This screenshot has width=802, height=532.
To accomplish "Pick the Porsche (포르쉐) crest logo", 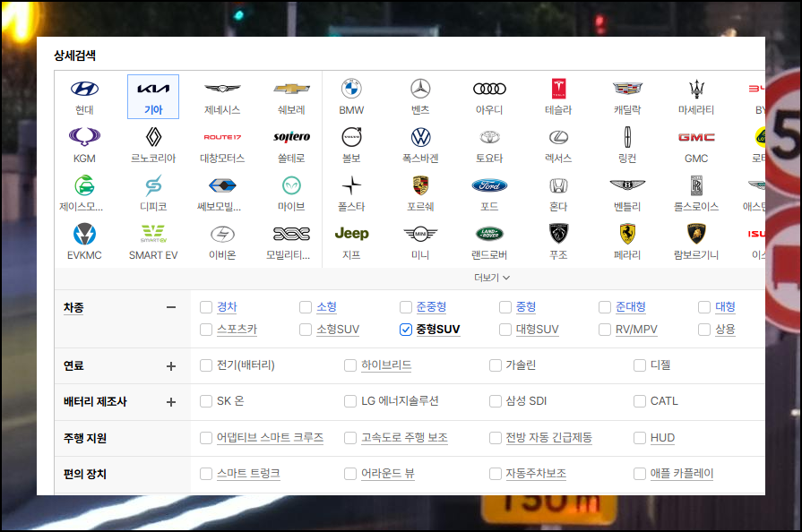I will 420,185.
